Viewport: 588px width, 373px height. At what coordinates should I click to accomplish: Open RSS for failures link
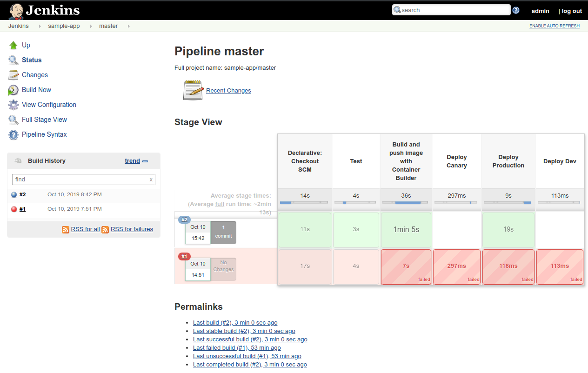tap(132, 229)
